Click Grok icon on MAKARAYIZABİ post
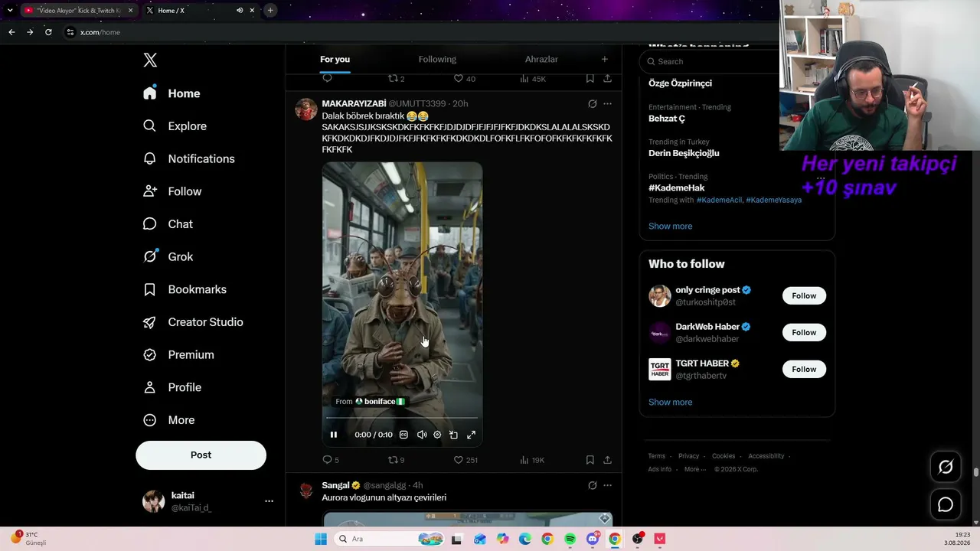Viewport: 980px width, 551px height. point(592,103)
